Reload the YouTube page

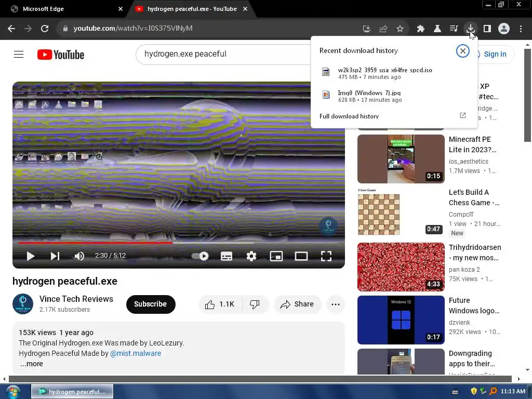(45, 29)
